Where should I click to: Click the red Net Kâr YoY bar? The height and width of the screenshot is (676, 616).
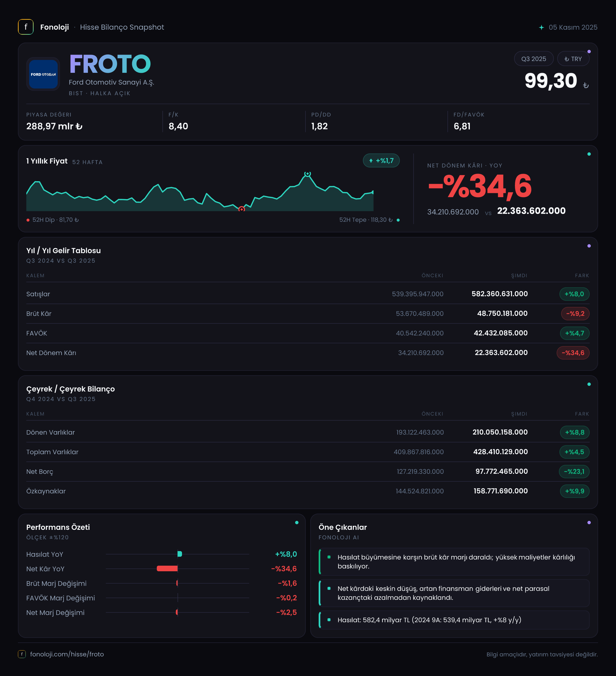pyautogui.click(x=167, y=568)
